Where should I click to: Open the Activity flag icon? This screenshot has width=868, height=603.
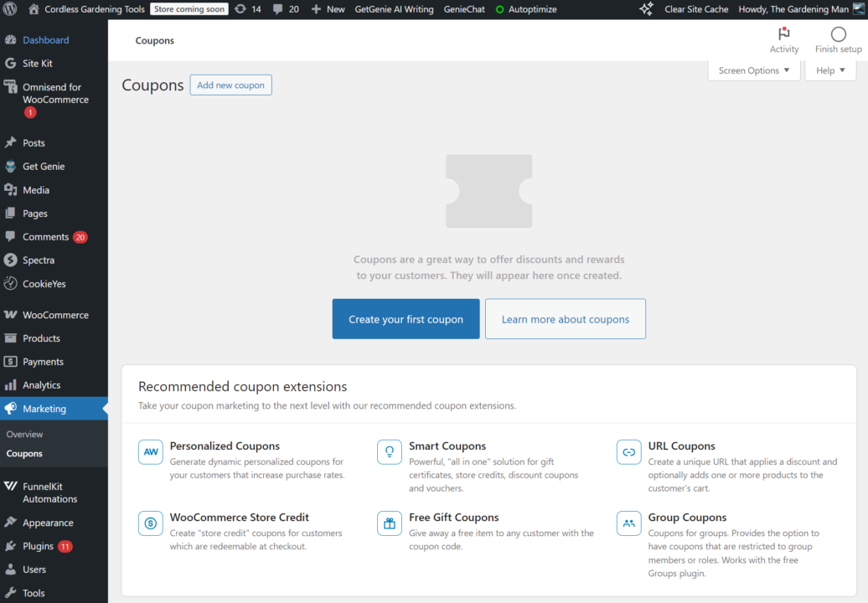pyautogui.click(x=783, y=34)
